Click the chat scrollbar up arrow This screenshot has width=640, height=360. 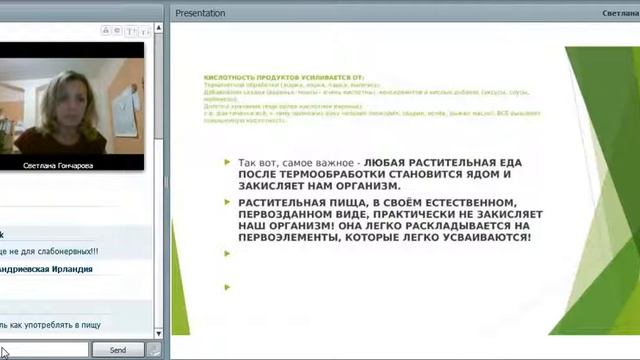point(159,28)
